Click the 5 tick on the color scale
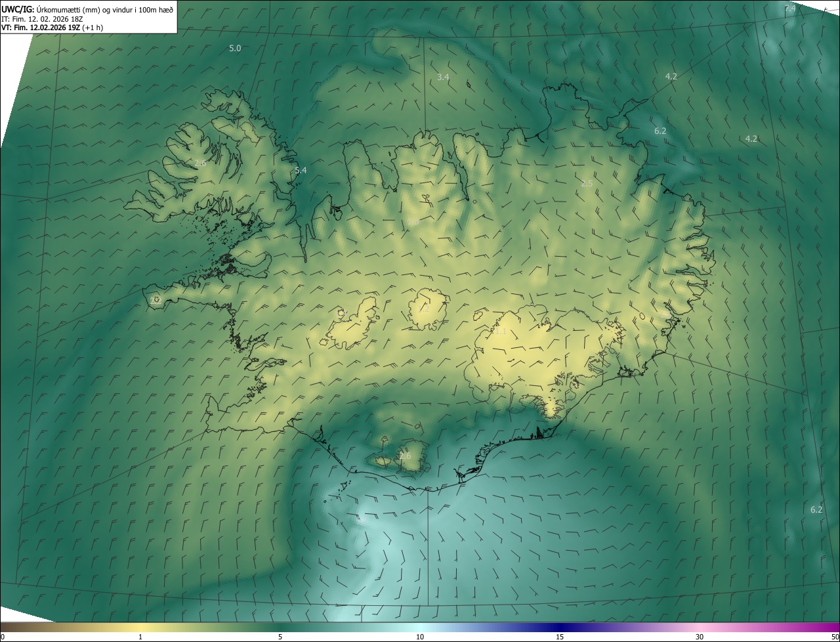 (x=280, y=637)
